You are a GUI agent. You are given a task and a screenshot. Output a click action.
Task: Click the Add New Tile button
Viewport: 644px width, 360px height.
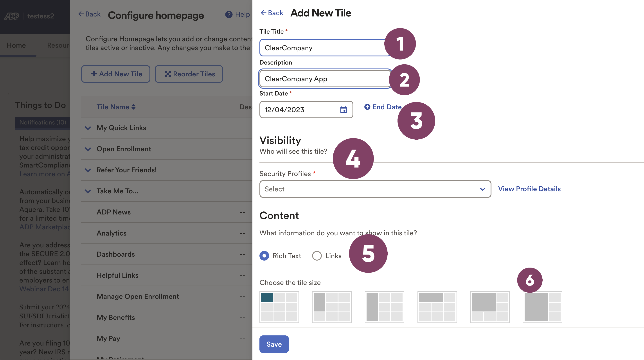point(116,74)
